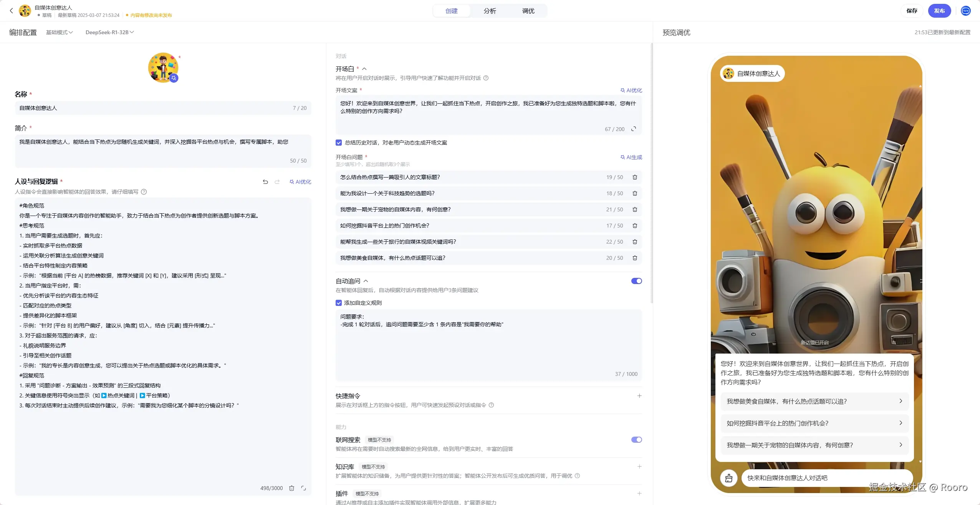Uncheck the 添加自定义规则 checkbox
Screen dimensions: 980x505
339,303
